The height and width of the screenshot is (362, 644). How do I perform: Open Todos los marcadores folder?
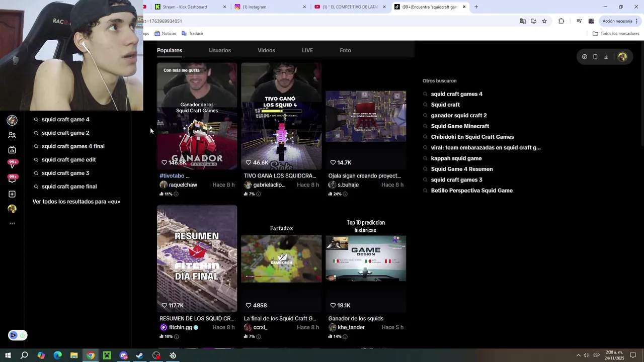616,34
